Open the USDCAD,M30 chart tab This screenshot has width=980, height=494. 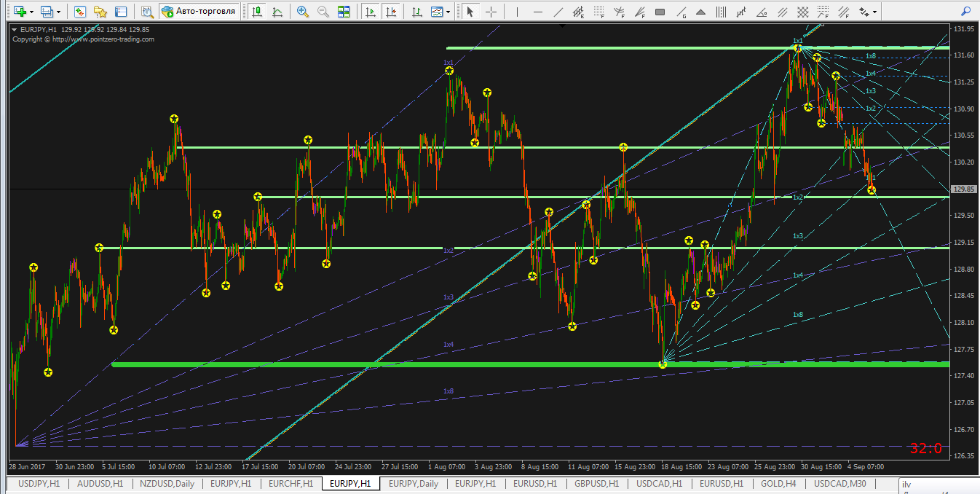coord(840,483)
